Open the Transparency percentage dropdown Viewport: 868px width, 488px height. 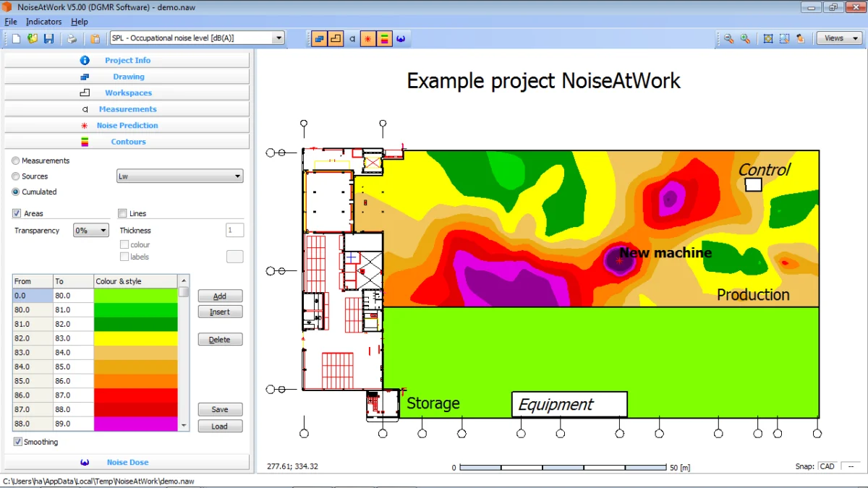click(x=91, y=230)
